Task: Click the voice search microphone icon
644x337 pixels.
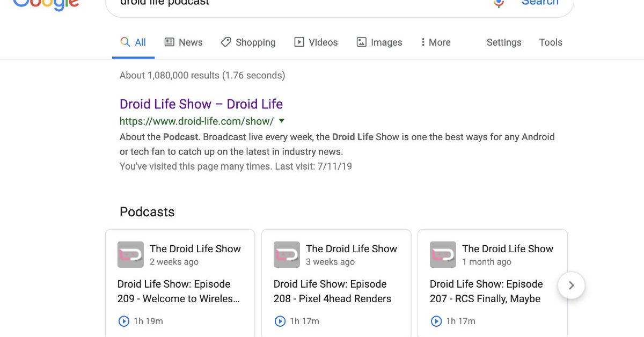Action: (x=499, y=3)
